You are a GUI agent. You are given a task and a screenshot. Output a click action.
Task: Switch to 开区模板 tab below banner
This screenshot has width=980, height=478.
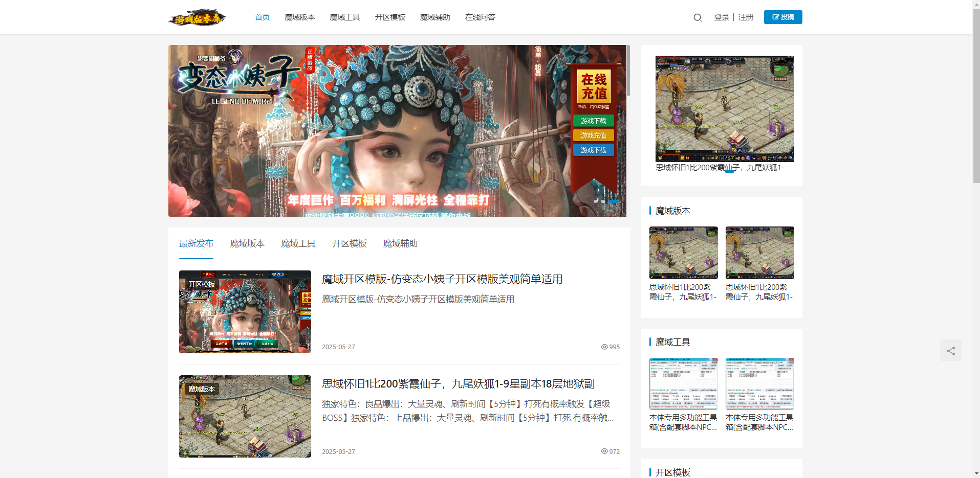pyautogui.click(x=350, y=243)
